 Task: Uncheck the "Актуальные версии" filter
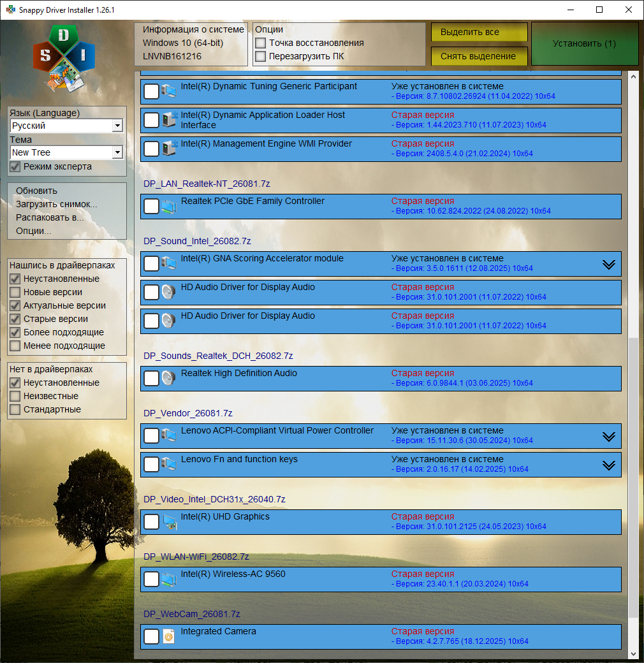[15, 305]
